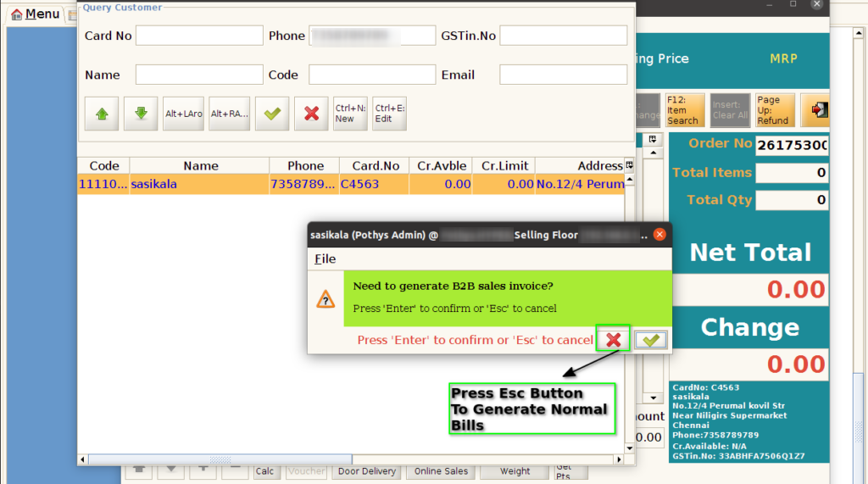Click billing list scroll down arrow
Screen dimensions: 868x484
coord(654,398)
